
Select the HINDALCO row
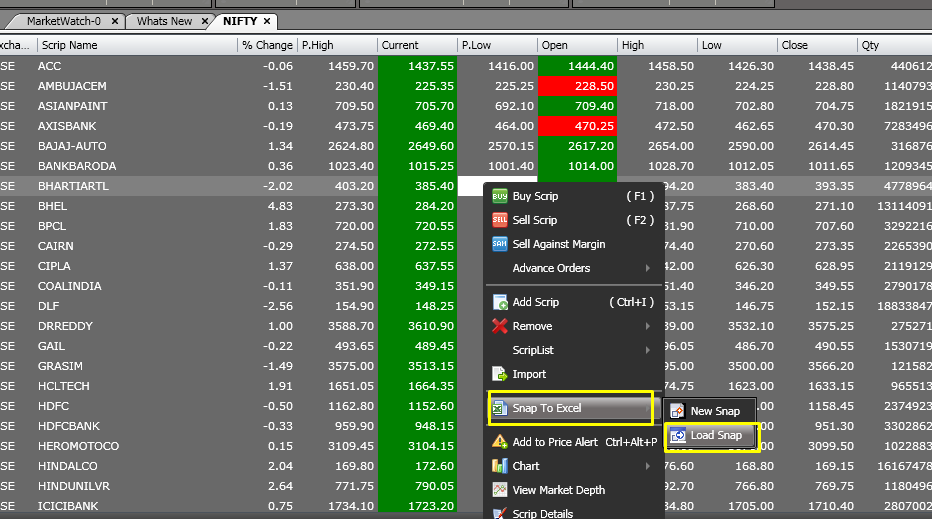point(466,466)
